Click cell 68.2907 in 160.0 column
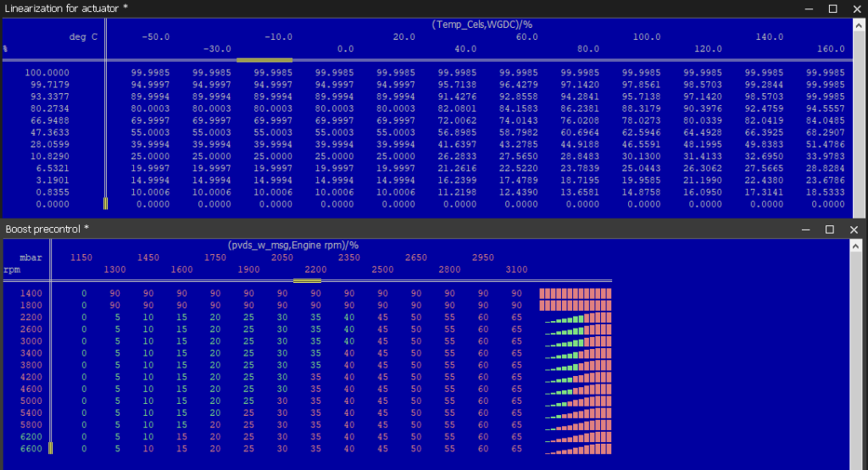This screenshot has width=868, height=470. click(x=826, y=133)
